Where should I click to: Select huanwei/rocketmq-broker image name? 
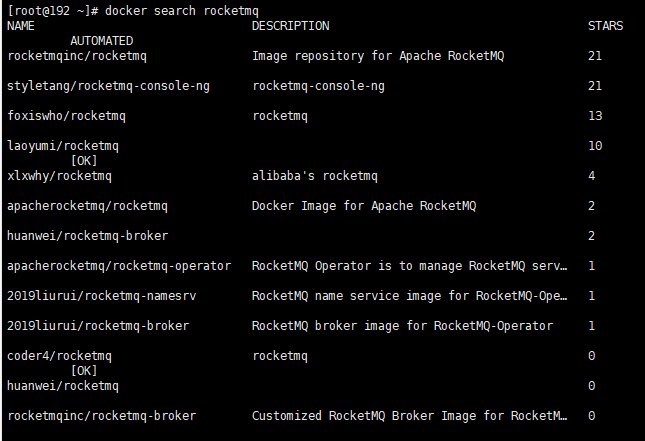coord(88,236)
